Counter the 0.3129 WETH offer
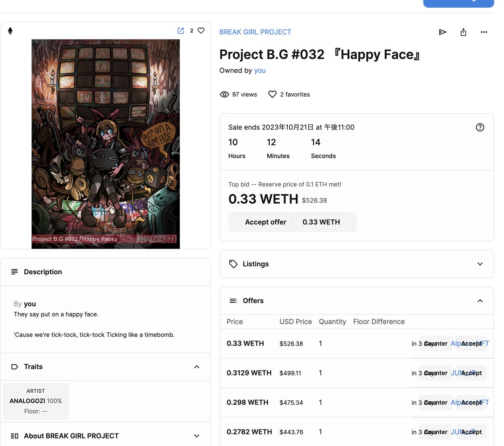The width and height of the screenshot is (504, 446). (436, 373)
